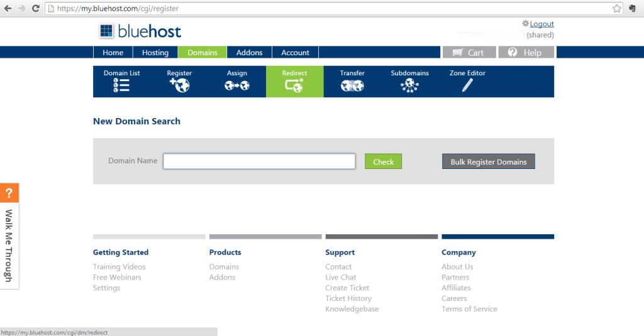The image size is (644, 336).
Task: Click the Logout link
Action: 541,24
